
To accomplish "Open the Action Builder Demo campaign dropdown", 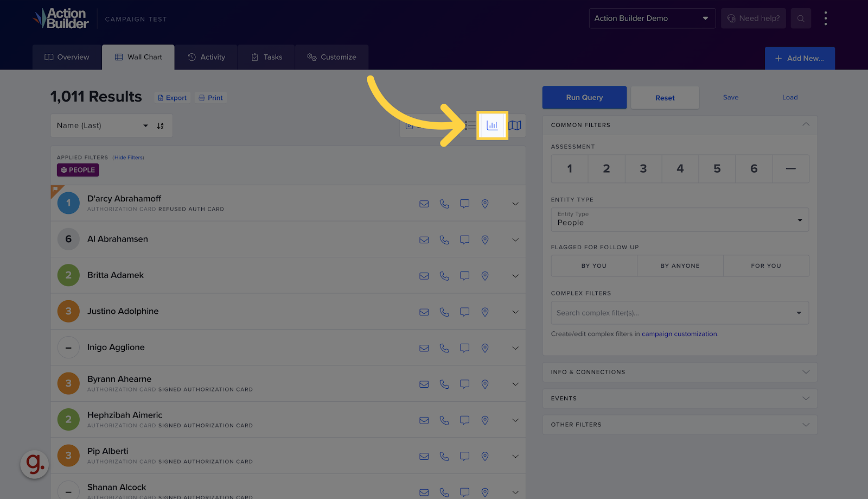I will pos(652,18).
